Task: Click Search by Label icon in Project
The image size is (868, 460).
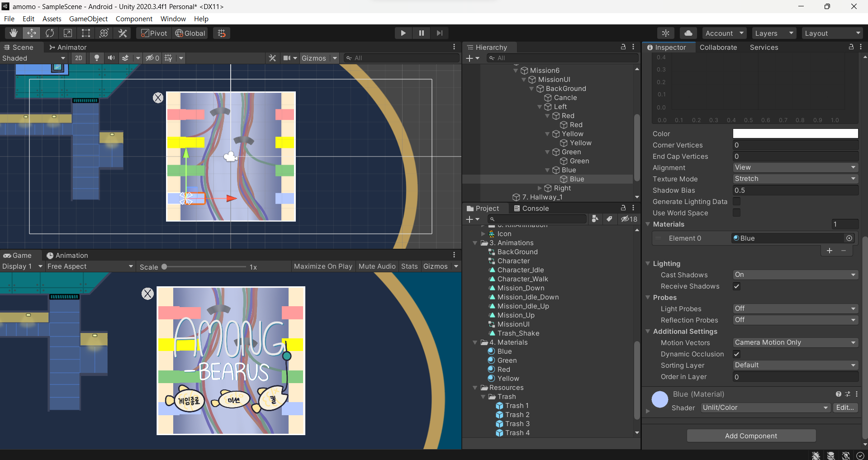Action: point(610,219)
